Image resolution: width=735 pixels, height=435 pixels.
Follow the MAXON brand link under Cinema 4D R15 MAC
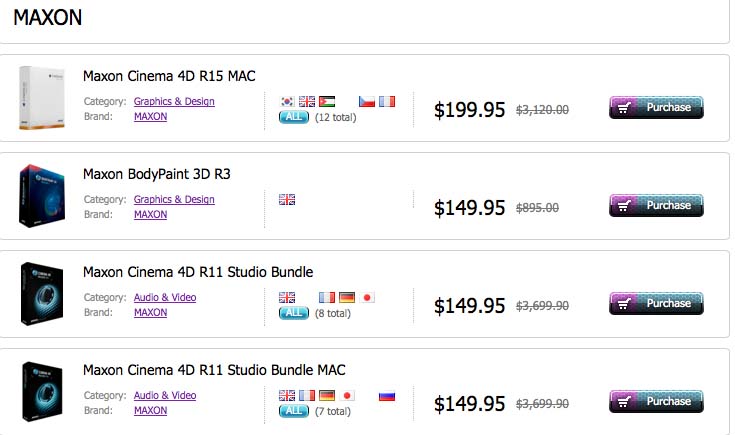(150, 116)
